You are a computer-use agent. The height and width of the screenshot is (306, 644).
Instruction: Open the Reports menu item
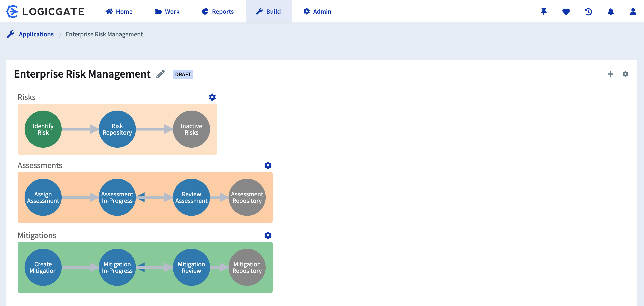click(x=217, y=12)
